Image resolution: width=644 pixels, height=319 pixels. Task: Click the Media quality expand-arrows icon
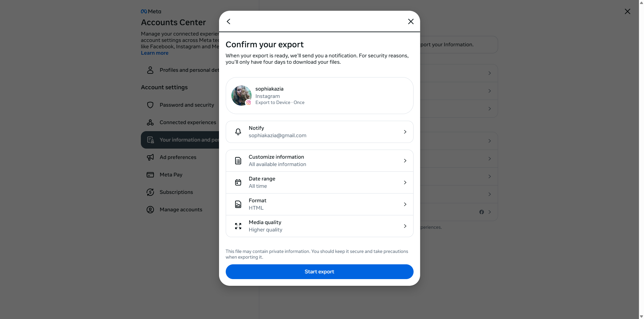coord(238,226)
